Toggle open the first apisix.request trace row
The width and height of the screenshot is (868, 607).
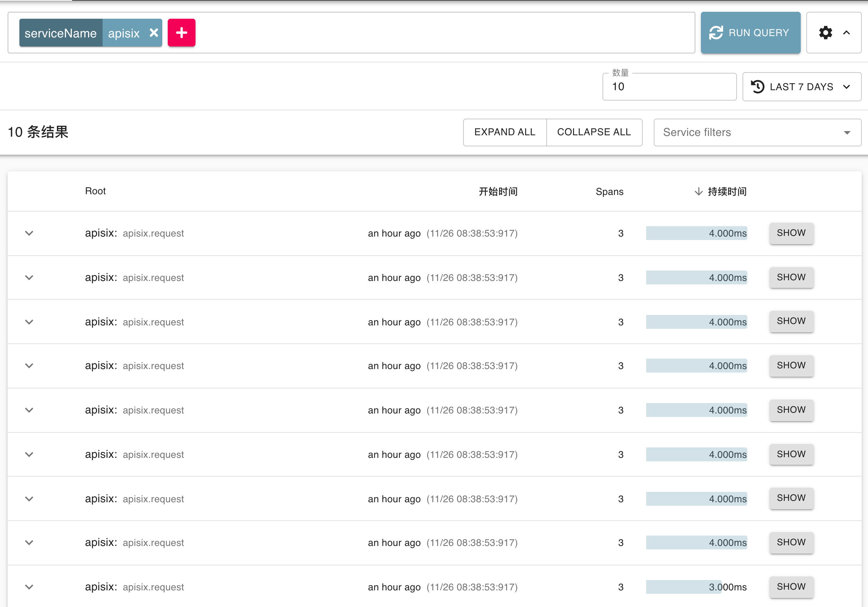[29, 233]
